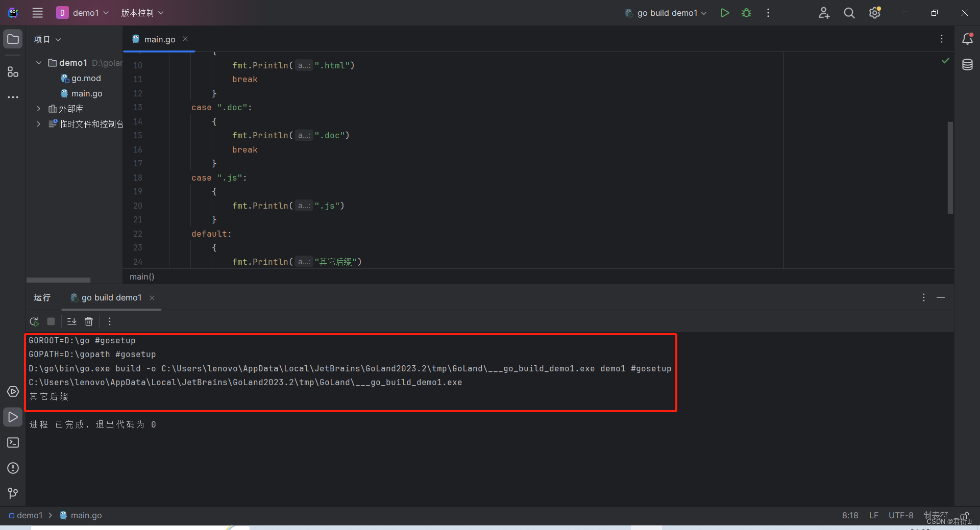The image size is (980, 530).
Task: Click demo1 in the navigation bar
Action: tap(26, 515)
